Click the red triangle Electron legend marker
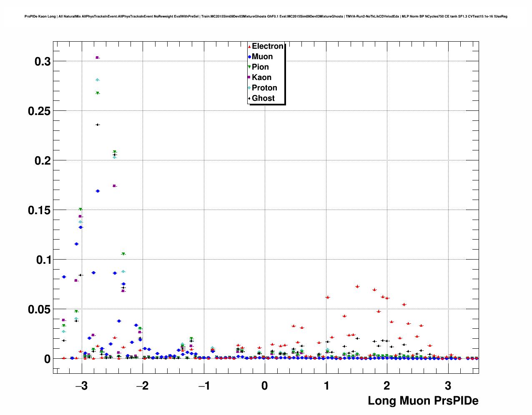532x415 pixels. pos(249,47)
